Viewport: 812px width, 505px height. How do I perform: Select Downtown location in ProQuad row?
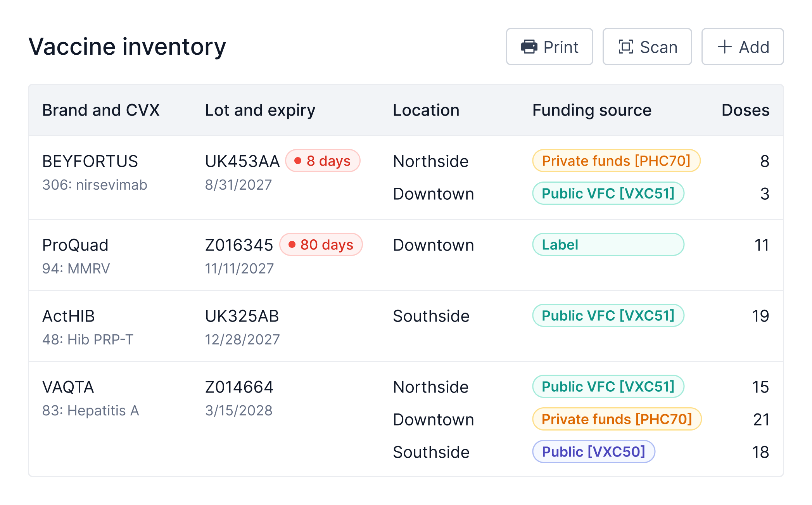[x=434, y=245]
